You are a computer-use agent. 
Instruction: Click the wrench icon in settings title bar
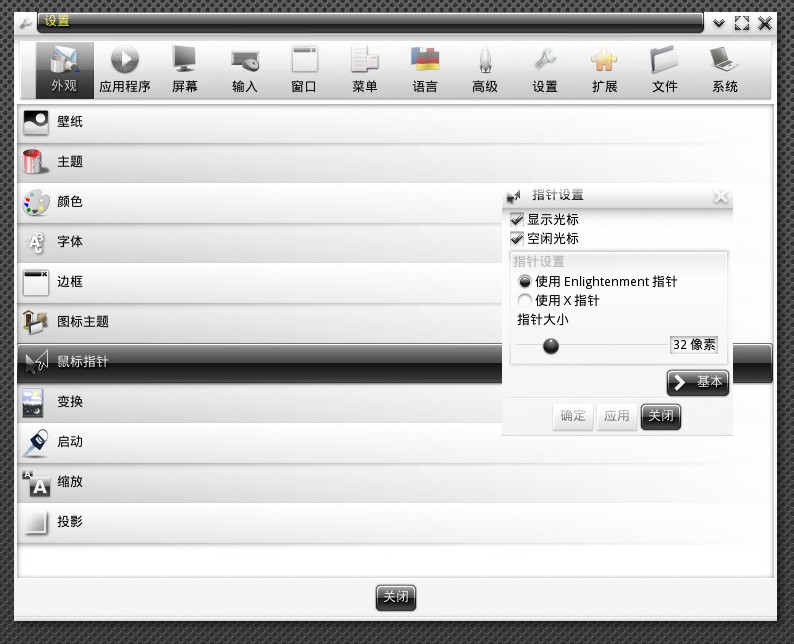pyautogui.click(x=25, y=23)
